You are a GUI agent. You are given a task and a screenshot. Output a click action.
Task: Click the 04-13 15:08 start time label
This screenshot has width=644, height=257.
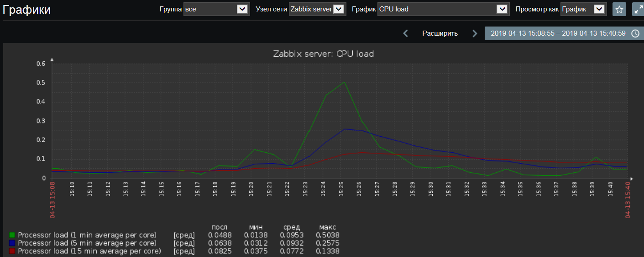tap(52, 199)
